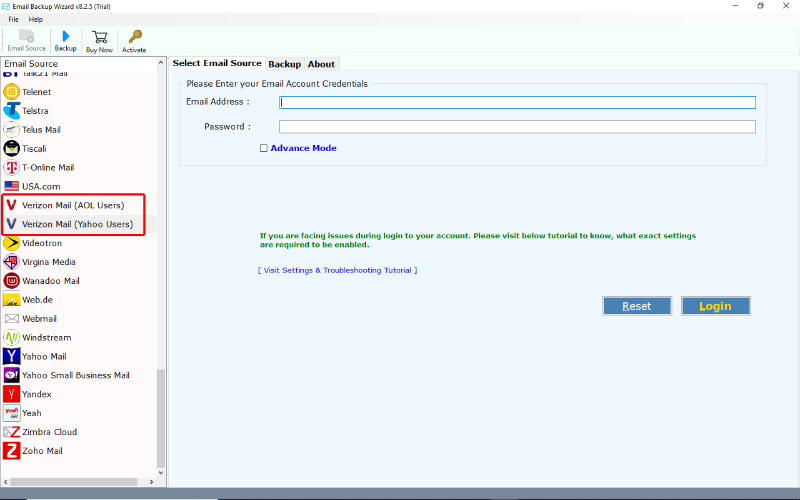
Task: Choose the Zimbra Cloud icon
Action: tap(11, 432)
